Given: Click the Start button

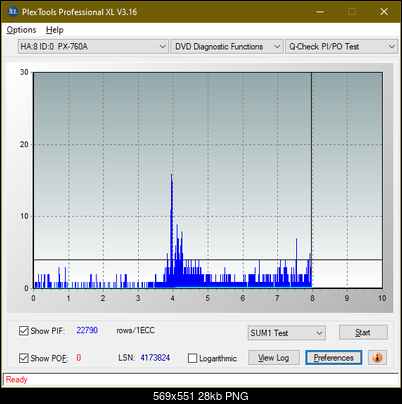Looking at the screenshot, I should pos(363,332).
